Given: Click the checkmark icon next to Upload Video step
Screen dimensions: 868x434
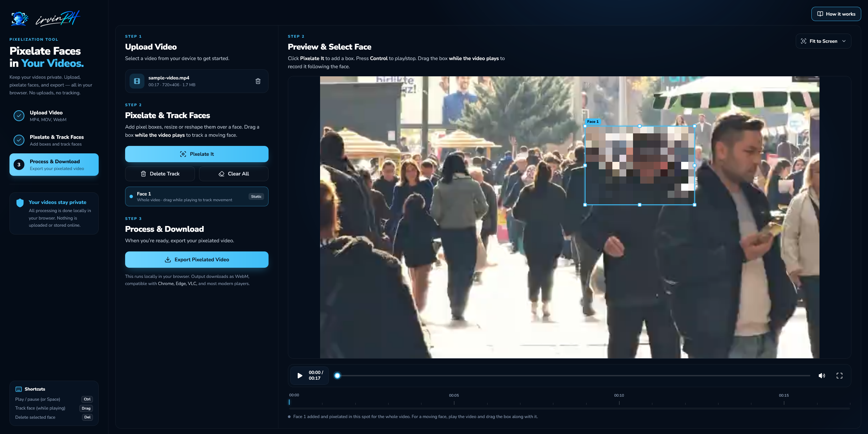Looking at the screenshot, I should (x=19, y=116).
